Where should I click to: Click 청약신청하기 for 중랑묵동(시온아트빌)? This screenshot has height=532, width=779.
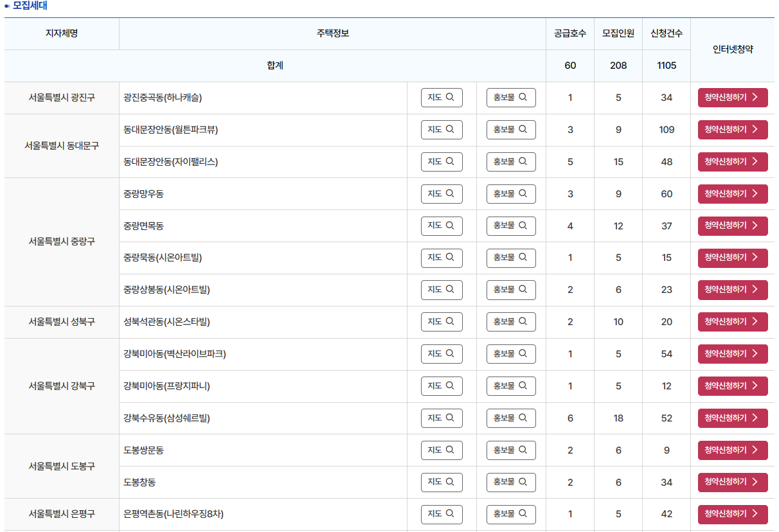[x=733, y=258]
